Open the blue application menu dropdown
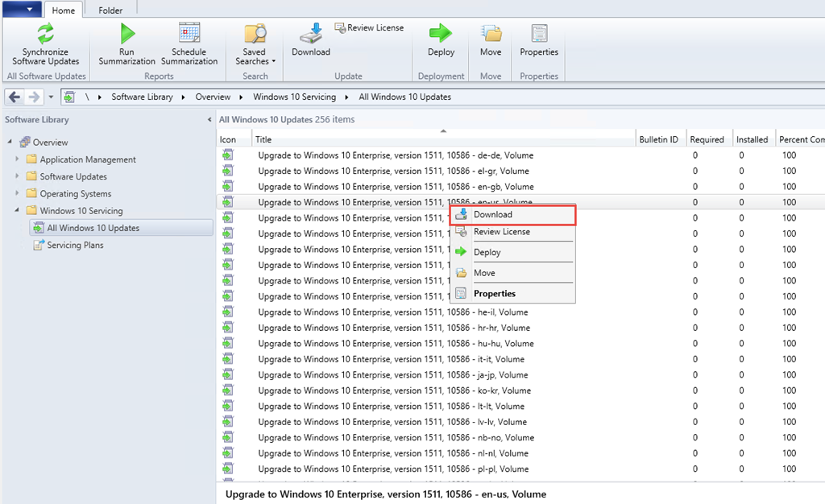825x504 pixels. [22, 9]
